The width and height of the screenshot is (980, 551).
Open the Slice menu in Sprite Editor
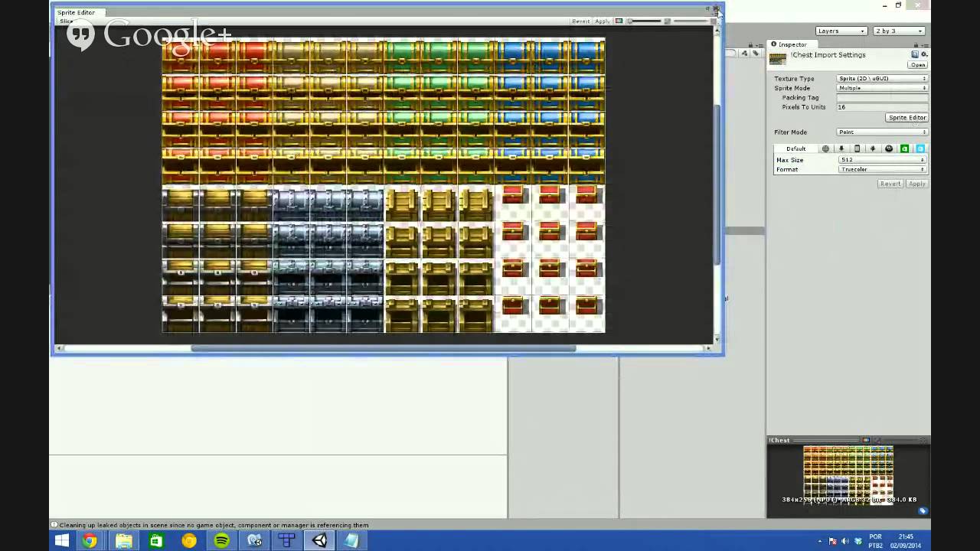click(x=67, y=21)
